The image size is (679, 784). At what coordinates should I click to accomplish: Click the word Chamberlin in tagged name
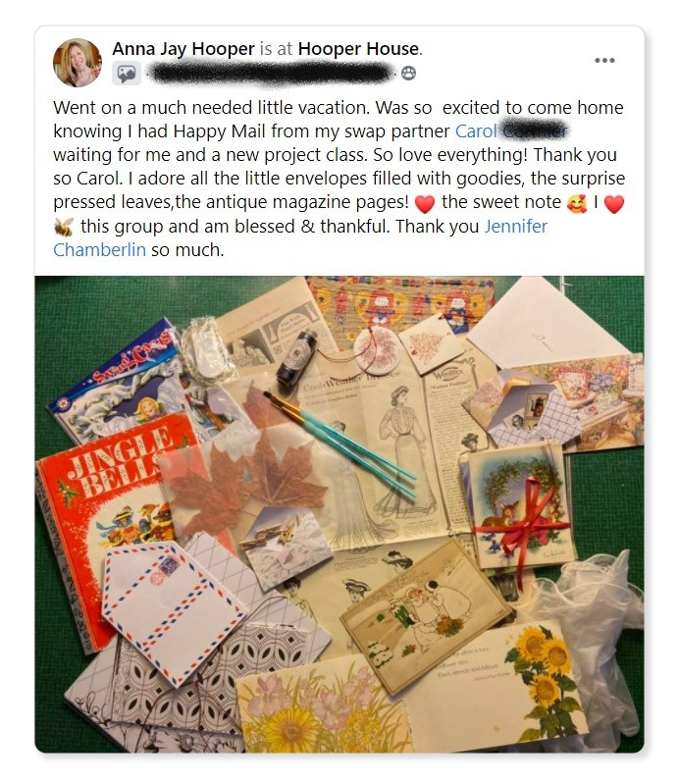(99, 249)
